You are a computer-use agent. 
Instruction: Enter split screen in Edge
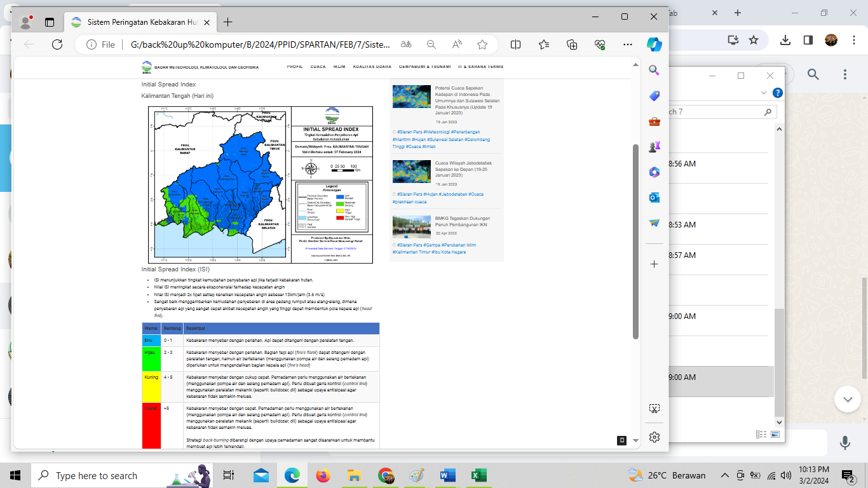coord(516,44)
